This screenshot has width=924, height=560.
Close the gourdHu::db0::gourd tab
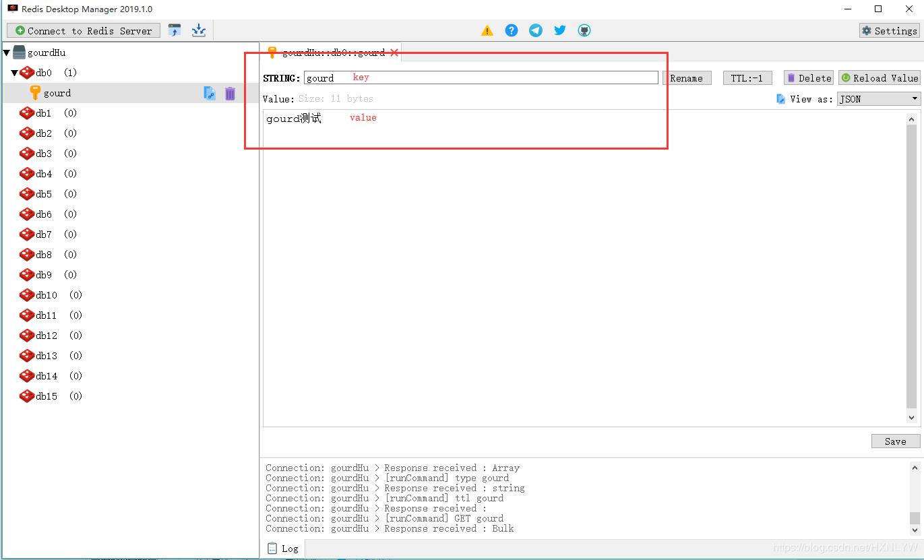point(394,53)
